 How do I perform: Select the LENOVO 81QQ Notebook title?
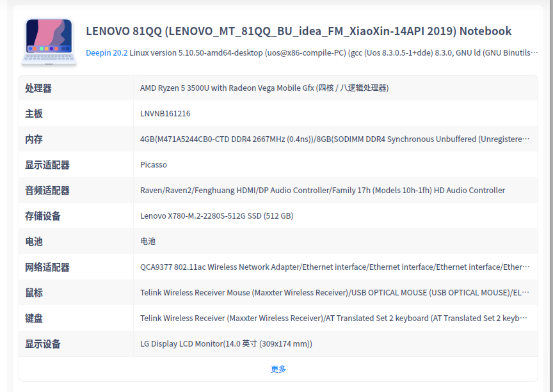click(x=298, y=31)
